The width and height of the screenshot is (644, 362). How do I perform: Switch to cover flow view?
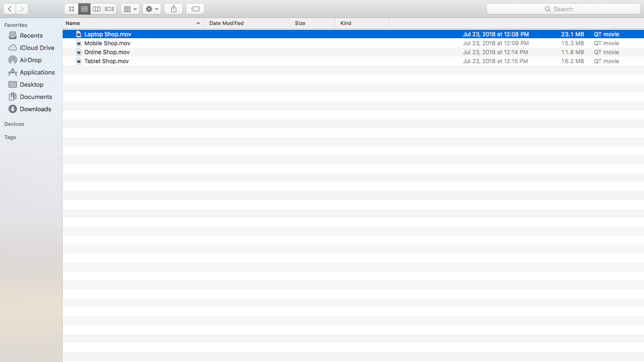click(109, 9)
